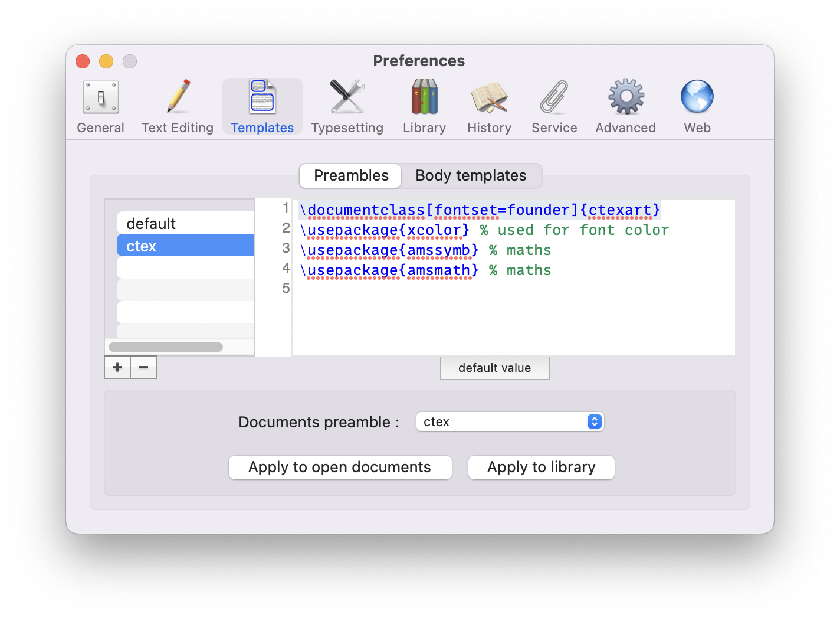Click the Apply to library button
The width and height of the screenshot is (840, 621).
tap(541, 467)
